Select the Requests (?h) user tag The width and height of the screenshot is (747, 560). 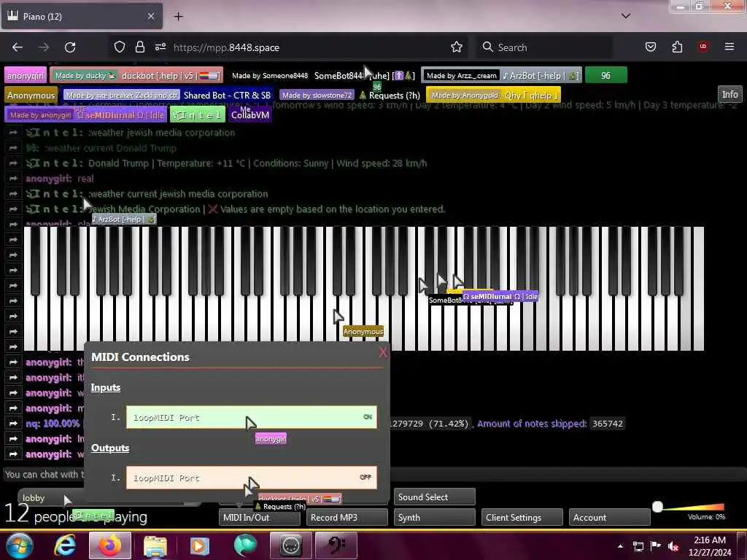[349, 96]
